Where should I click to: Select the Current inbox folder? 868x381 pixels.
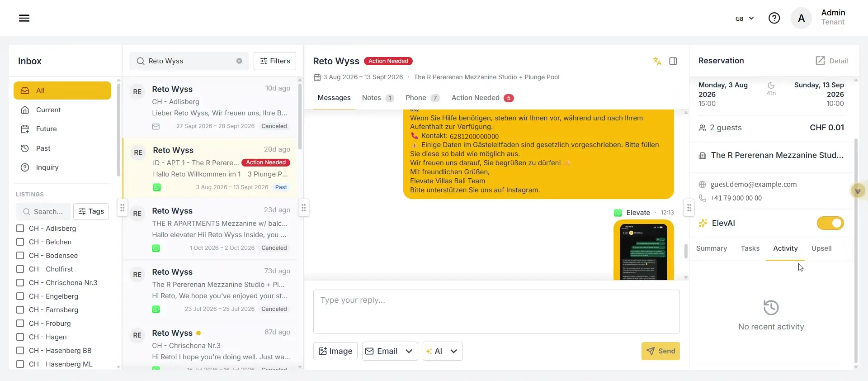[x=62, y=110]
